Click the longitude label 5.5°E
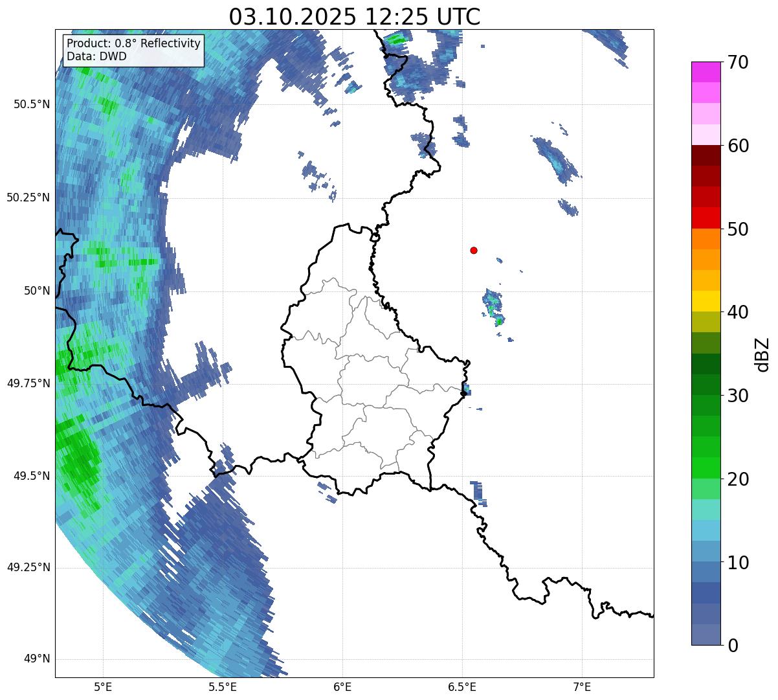The image size is (778, 700). [223, 686]
